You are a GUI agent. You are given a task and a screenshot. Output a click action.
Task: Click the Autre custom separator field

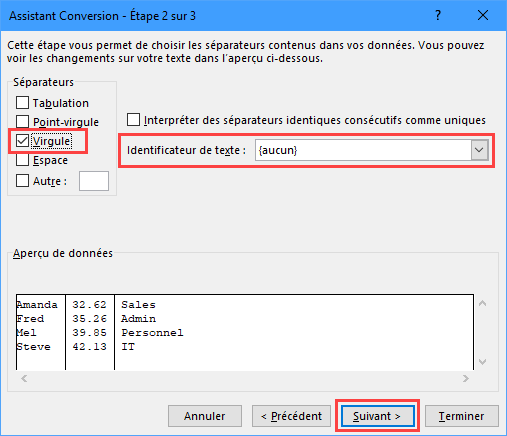click(94, 181)
